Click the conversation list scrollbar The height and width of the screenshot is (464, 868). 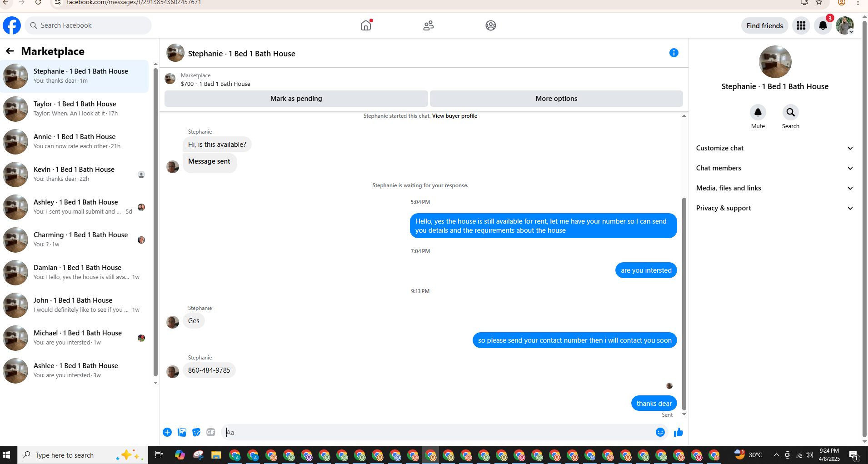pos(155,222)
